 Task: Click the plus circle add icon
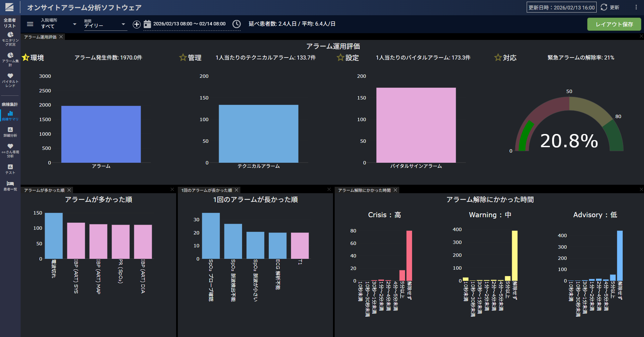pyautogui.click(x=137, y=24)
